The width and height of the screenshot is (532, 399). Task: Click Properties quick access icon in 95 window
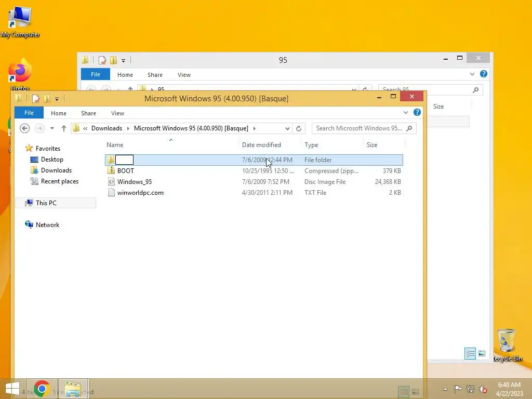click(x=102, y=60)
